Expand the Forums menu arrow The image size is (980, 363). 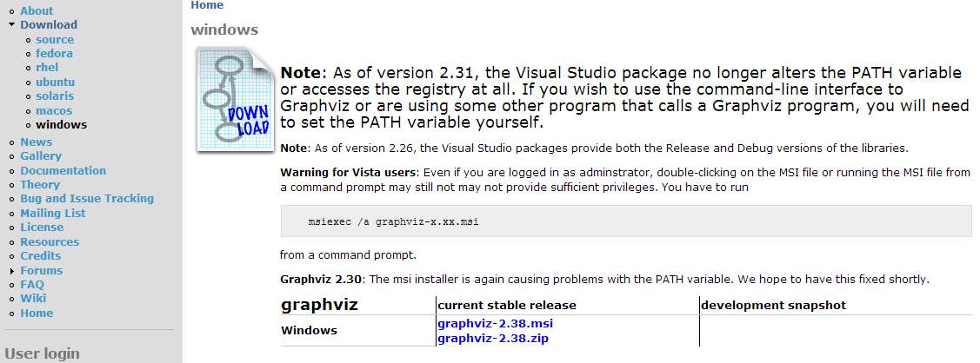(x=12, y=271)
